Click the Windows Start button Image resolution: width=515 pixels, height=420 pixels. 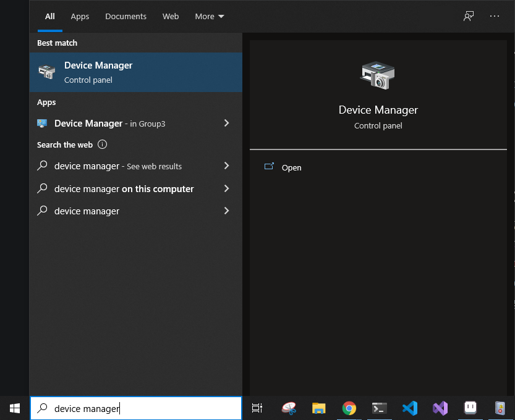(15, 408)
